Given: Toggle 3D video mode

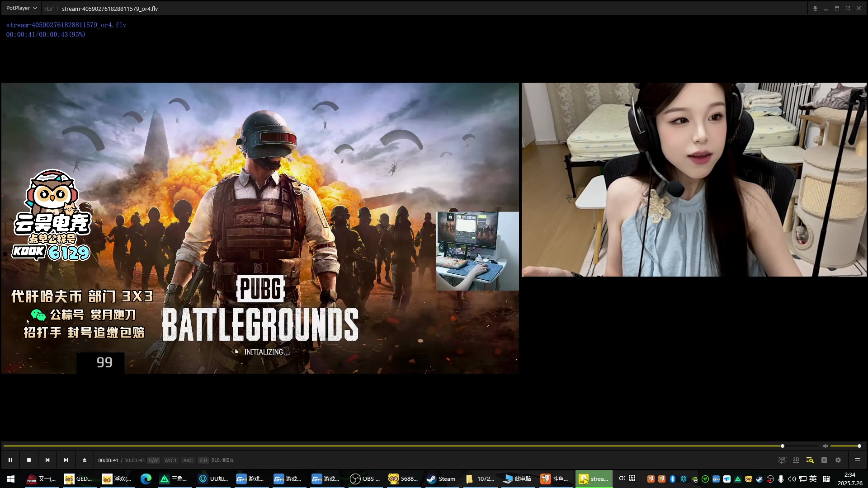Looking at the screenshot, I should (796, 460).
